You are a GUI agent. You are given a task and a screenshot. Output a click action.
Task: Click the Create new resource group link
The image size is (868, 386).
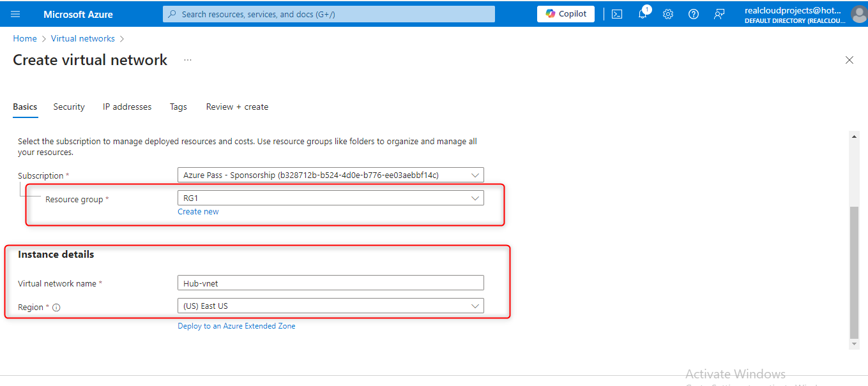[x=198, y=211]
